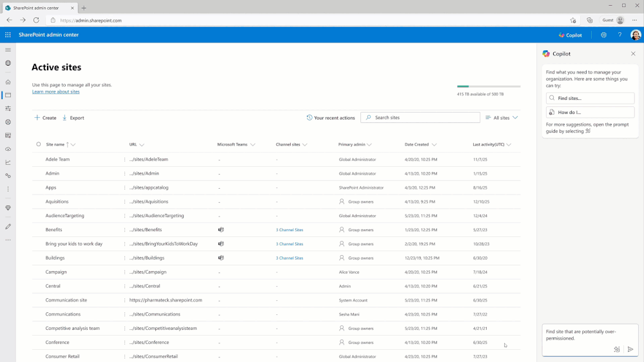Open the Advanced connections icon in sidebar
644x362 pixels.
tap(8, 176)
